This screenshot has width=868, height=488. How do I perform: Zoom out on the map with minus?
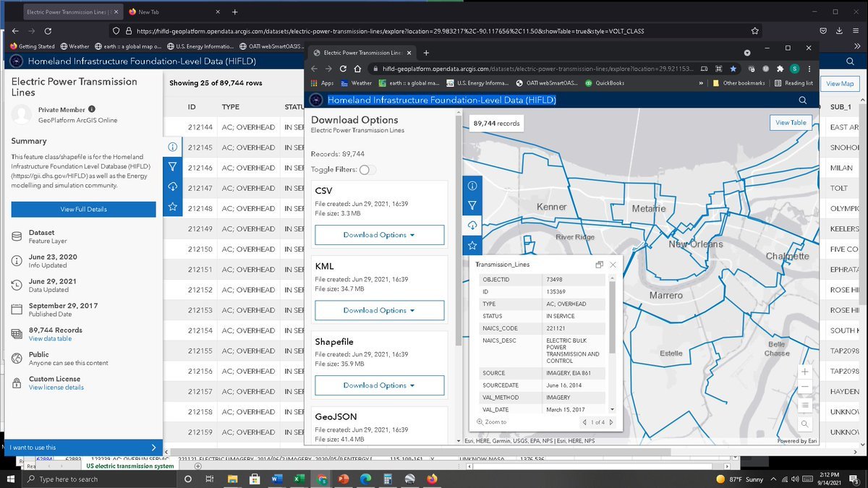tap(805, 388)
